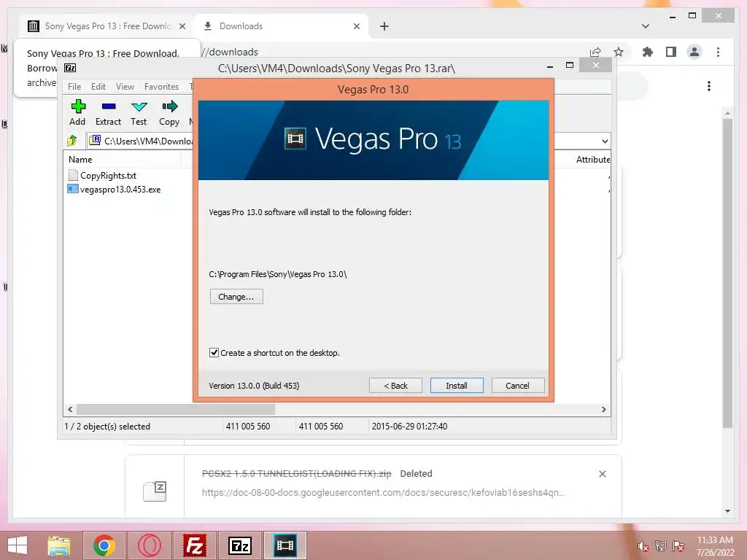Image resolution: width=747 pixels, height=560 pixels.
Task: Open the Change... install folder dialog
Action: 236,297
